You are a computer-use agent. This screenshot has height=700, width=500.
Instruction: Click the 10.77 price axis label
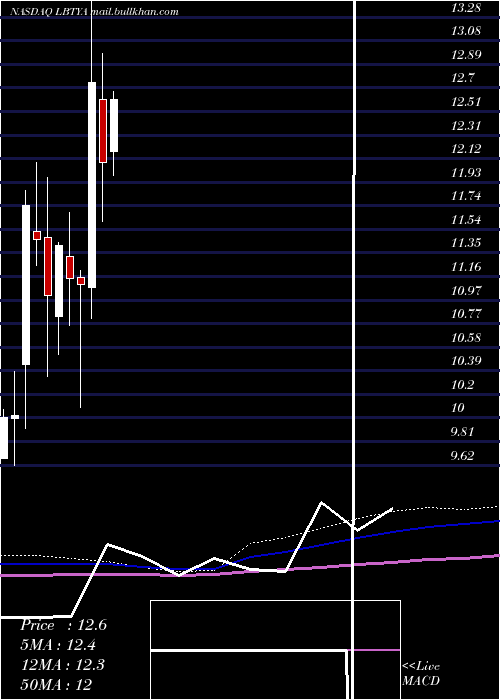(466, 314)
